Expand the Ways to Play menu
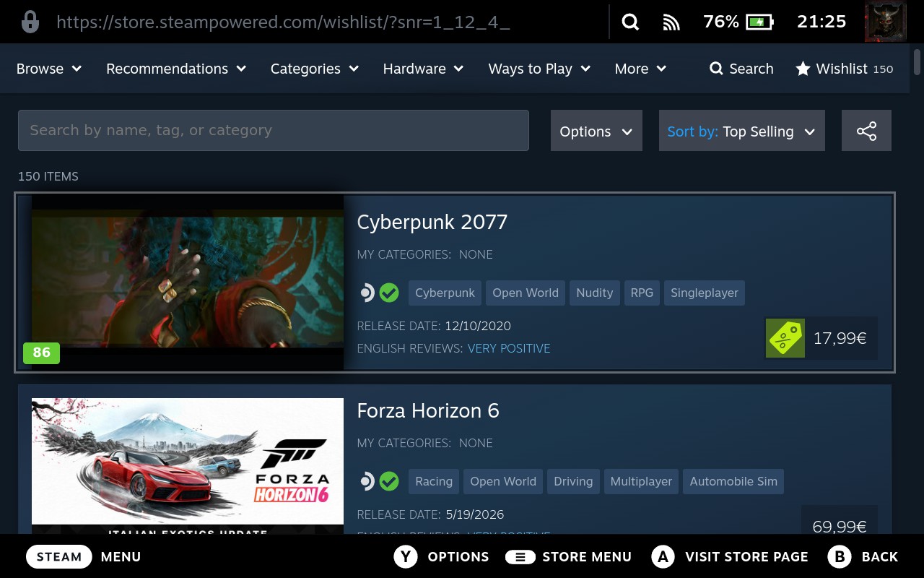 tap(539, 69)
